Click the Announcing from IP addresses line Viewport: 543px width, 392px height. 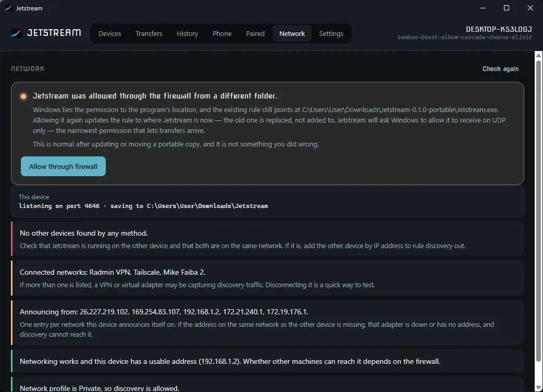pyautogui.click(x=164, y=312)
